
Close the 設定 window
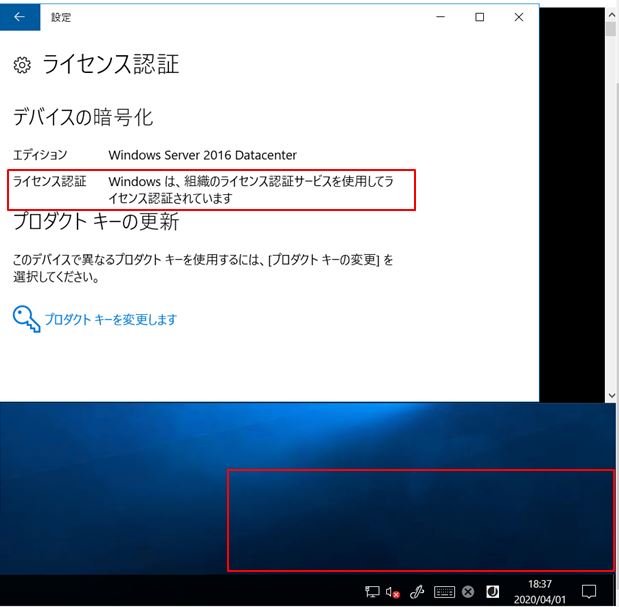pos(519,17)
